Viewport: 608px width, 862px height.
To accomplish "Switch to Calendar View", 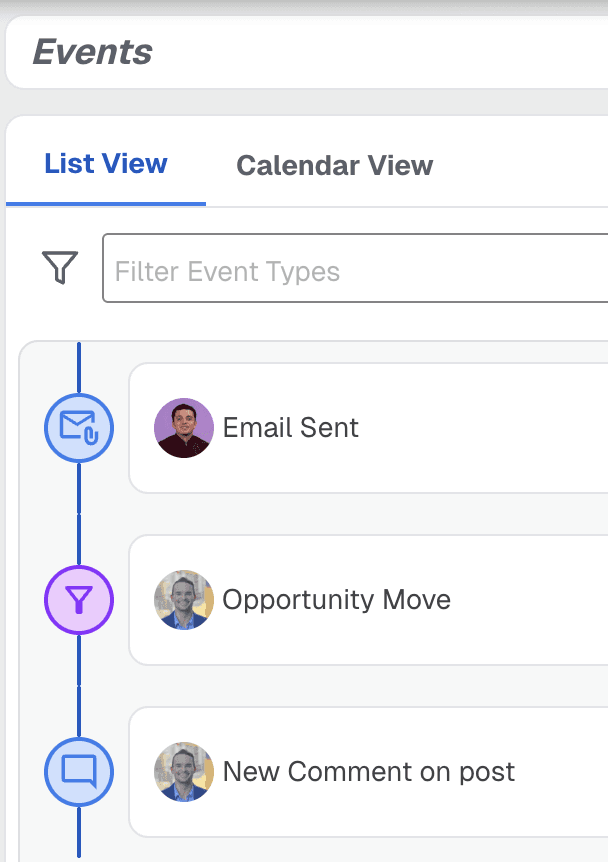I will tap(334, 165).
